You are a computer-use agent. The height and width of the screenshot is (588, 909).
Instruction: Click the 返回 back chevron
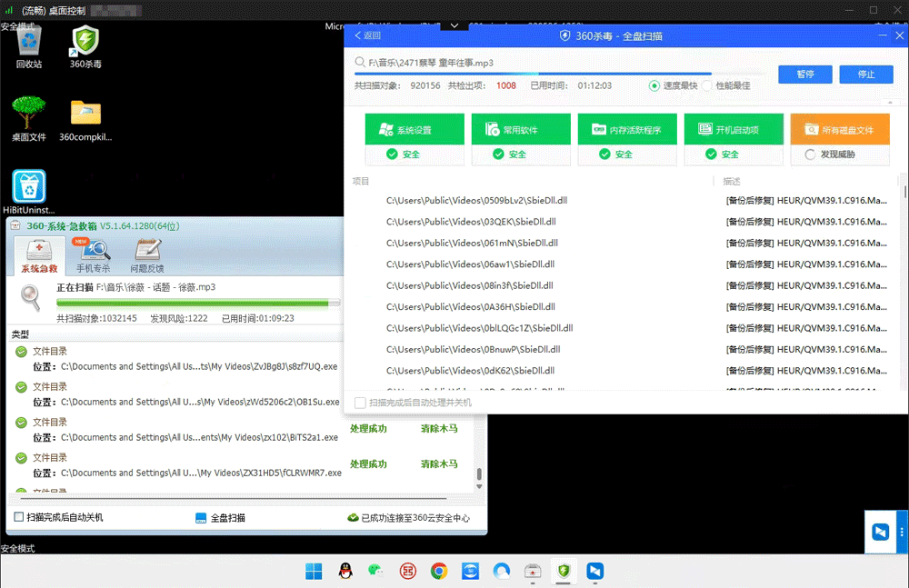coord(359,35)
